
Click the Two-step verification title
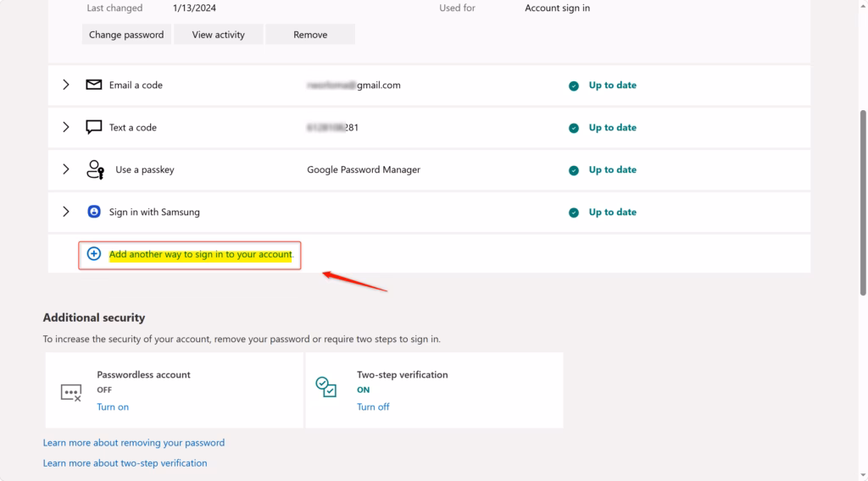403,374
